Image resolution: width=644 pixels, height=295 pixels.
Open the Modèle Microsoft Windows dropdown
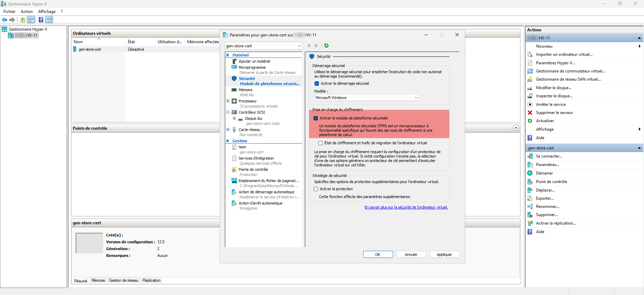(x=366, y=98)
